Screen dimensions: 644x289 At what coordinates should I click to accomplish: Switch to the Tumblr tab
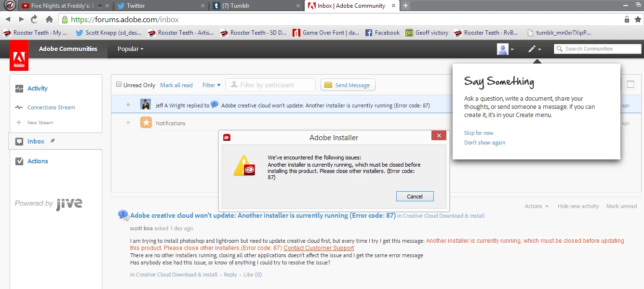[x=255, y=6]
